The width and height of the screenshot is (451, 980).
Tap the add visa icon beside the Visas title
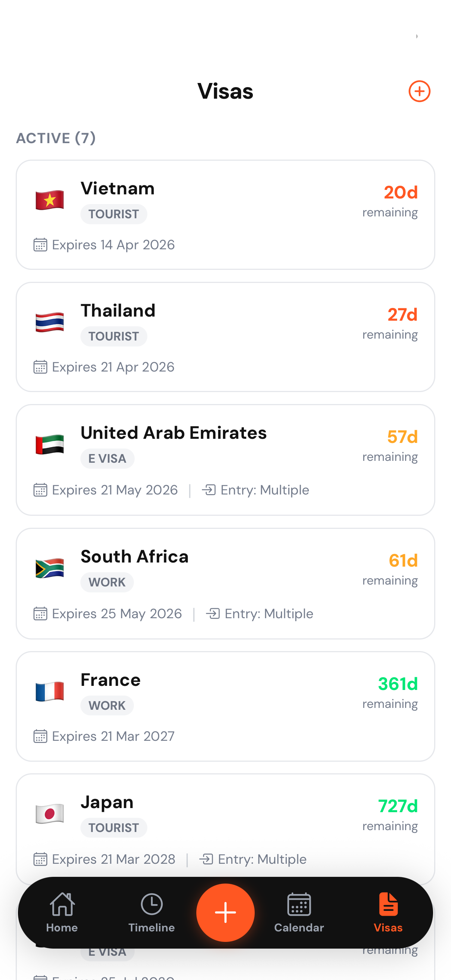(x=420, y=91)
